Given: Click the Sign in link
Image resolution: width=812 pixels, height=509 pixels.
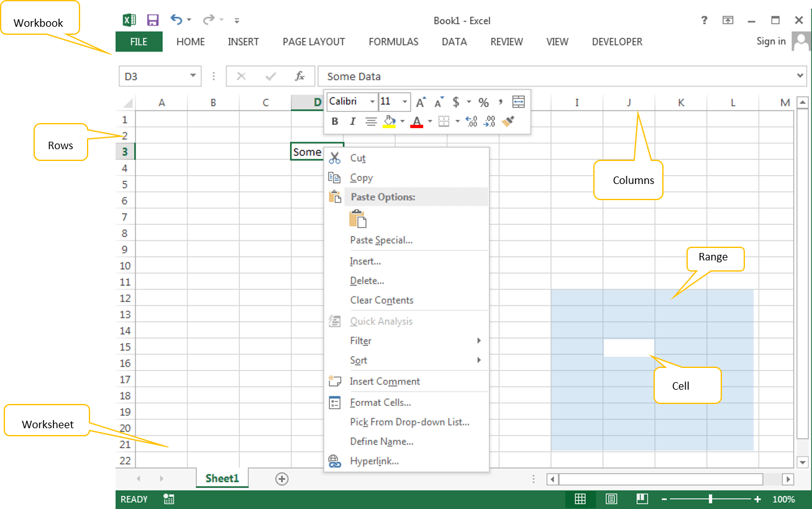Looking at the screenshot, I should (770, 42).
